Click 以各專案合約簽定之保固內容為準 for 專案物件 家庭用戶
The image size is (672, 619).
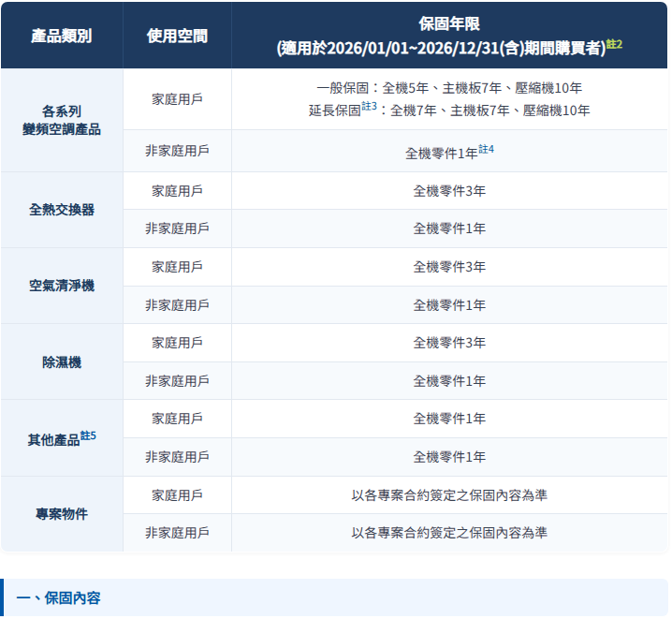[x=449, y=495]
